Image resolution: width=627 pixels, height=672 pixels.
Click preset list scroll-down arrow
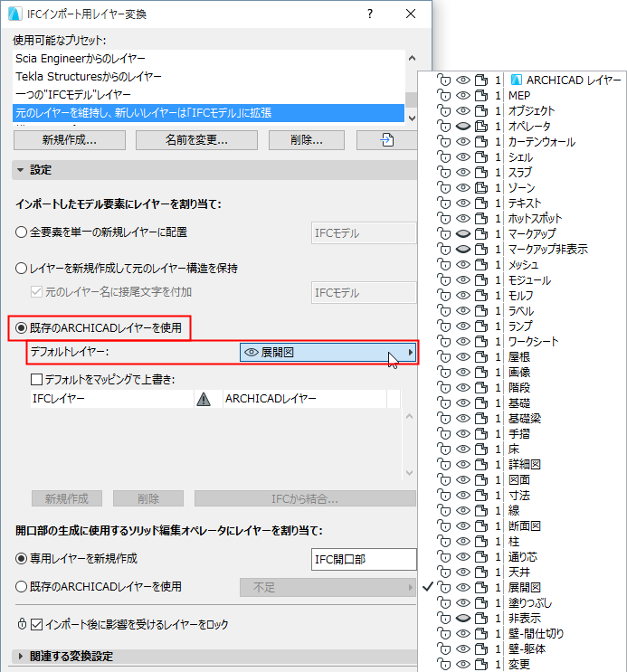pyautogui.click(x=412, y=118)
